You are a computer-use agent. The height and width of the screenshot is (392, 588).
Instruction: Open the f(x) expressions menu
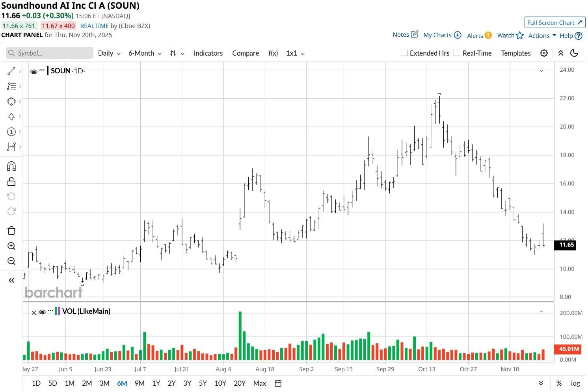pos(273,53)
